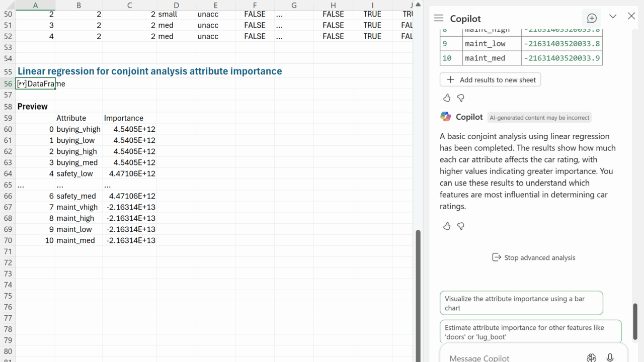
Task: Click the Copilot pane scrollbar thumb
Action: coord(635,322)
